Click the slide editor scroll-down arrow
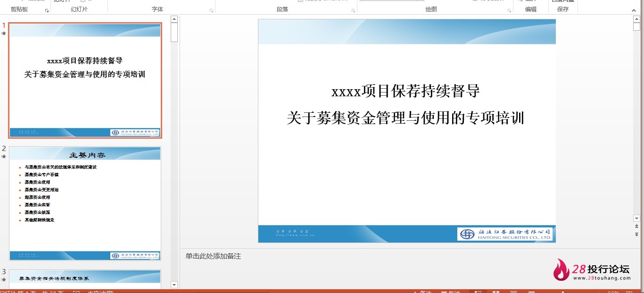The image size is (644, 293). (636, 218)
